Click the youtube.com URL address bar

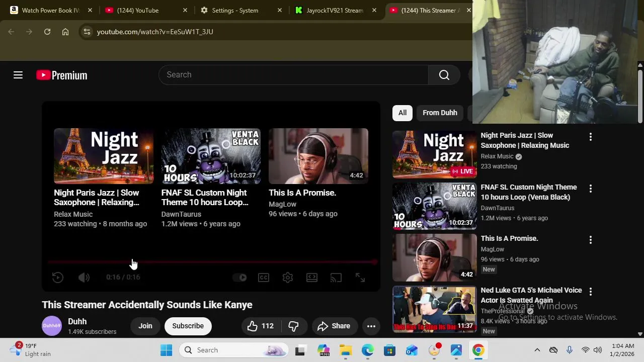coord(155,32)
